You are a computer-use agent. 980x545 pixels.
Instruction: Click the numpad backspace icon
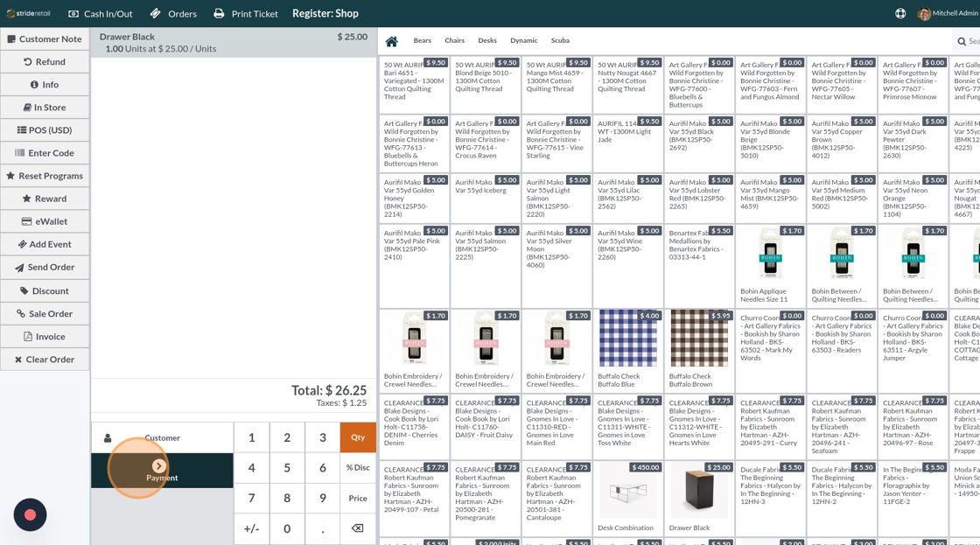pos(358,528)
